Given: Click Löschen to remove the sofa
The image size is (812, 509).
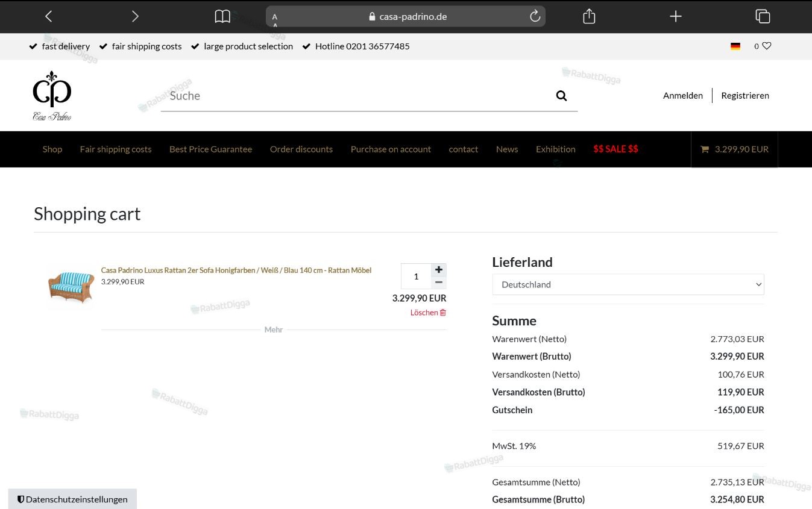Looking at the screenshot, I should tap(428, 313).
